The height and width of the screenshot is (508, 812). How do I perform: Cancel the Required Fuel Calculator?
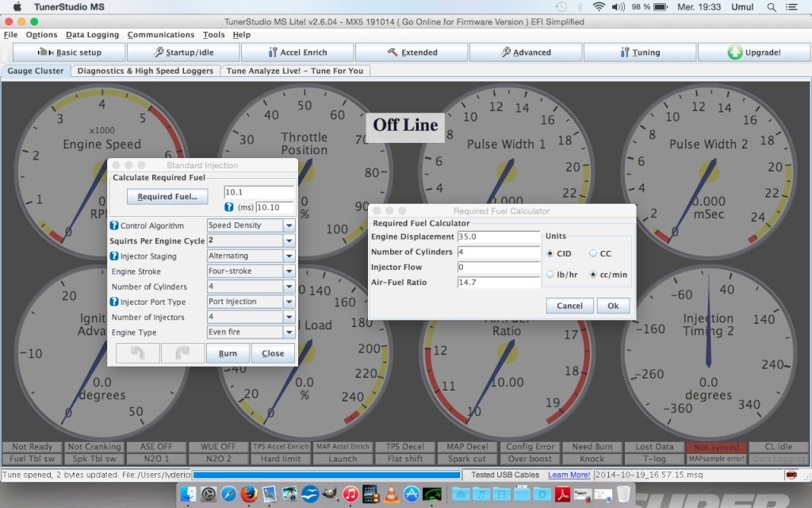click(x=569, y=306)
